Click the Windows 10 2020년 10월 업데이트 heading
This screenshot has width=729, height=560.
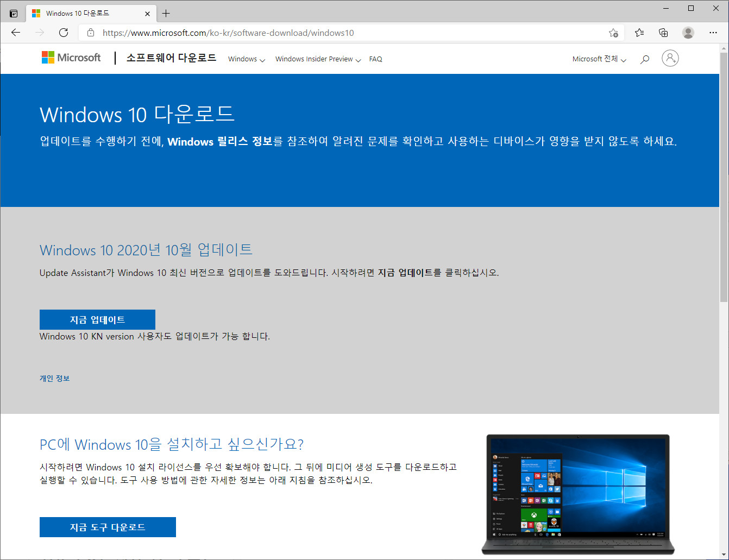[x=146, y=250]
